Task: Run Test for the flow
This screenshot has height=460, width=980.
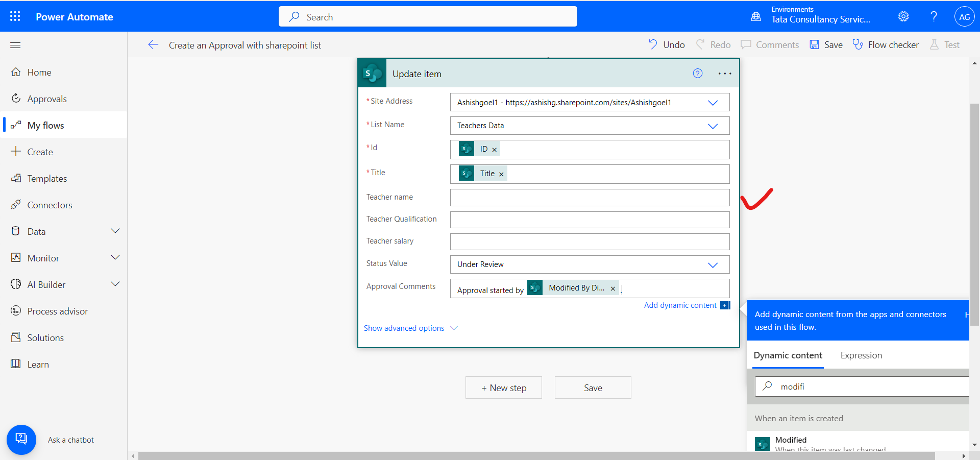Action: (944, 44)
